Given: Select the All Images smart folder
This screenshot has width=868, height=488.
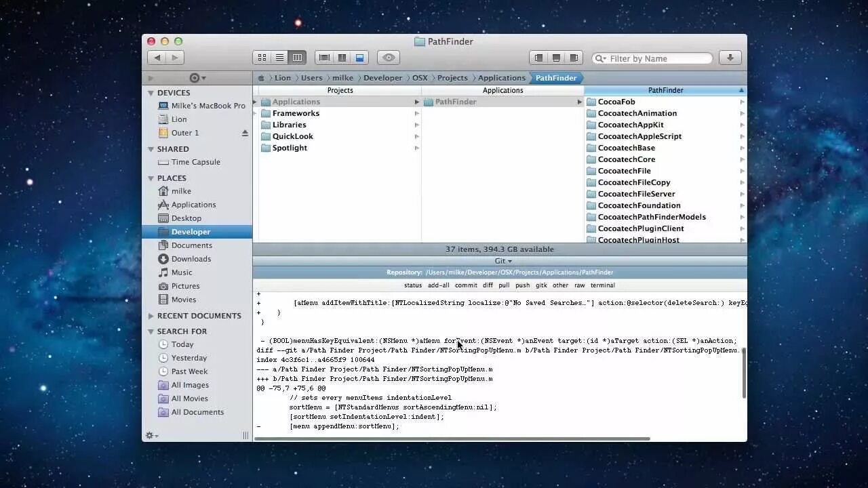Looking at the screenshot, I should click(x=183, y=385).
